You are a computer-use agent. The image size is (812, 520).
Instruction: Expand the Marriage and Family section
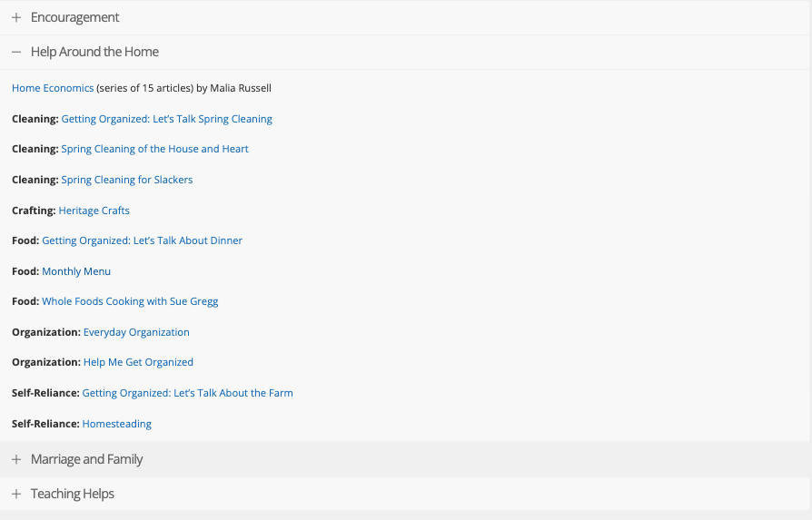[x=86, y=460]
